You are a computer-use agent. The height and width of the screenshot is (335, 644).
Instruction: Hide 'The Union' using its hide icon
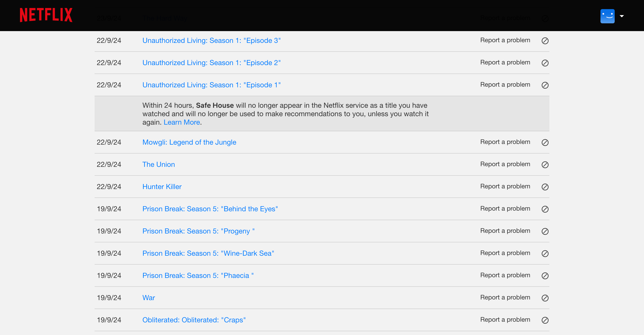tap(545, 165)
